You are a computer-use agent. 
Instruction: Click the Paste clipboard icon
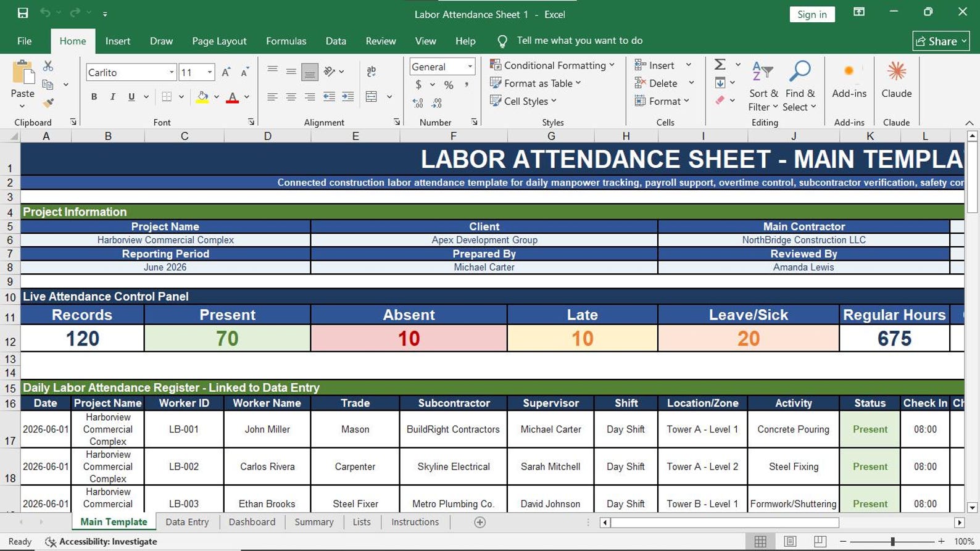[x=23, y=72]
